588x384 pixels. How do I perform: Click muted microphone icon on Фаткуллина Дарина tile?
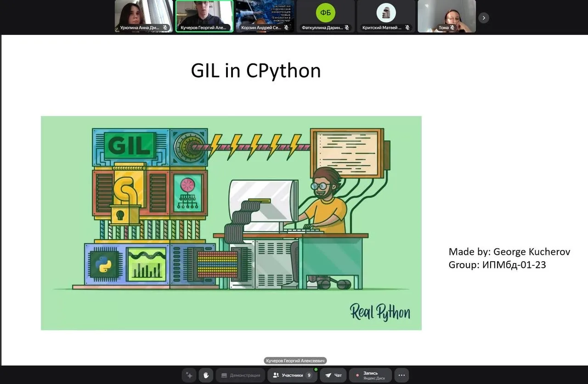[x=347, y=28]
